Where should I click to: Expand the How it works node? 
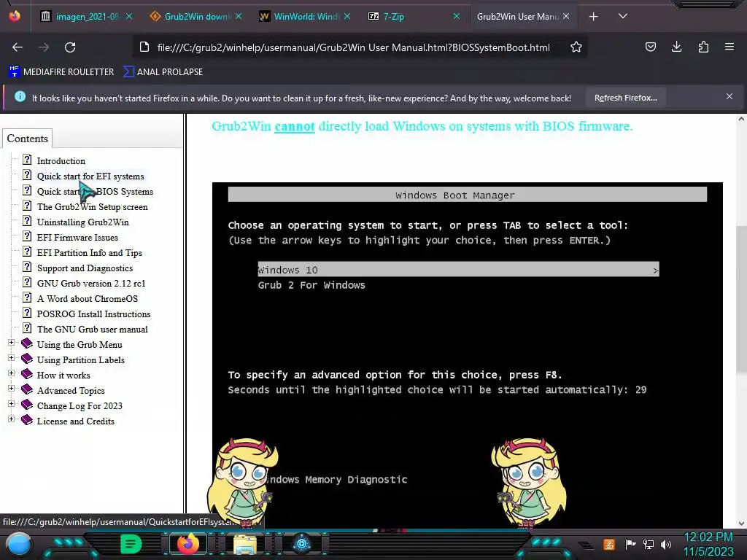pyautogui.click(x=12, y=373)
